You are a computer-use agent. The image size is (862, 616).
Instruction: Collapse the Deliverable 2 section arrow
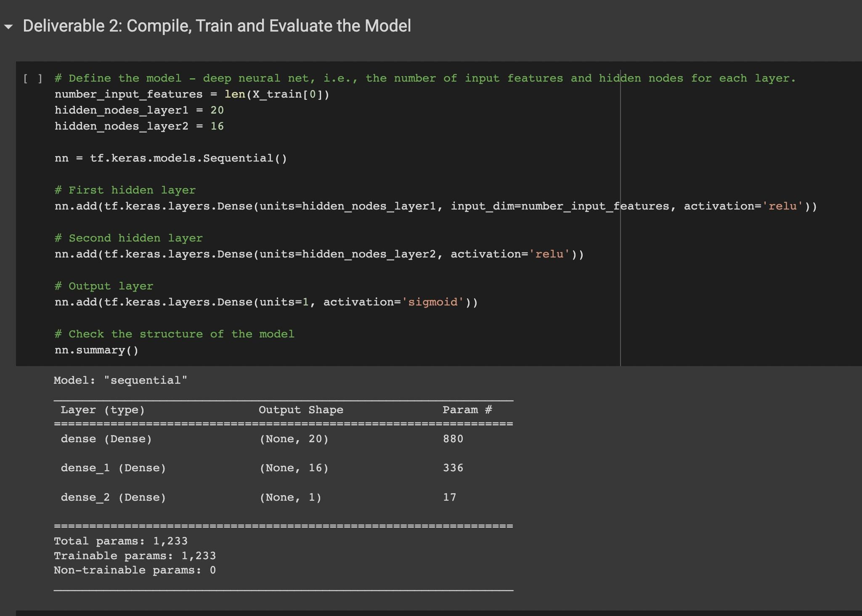[8, 27]
